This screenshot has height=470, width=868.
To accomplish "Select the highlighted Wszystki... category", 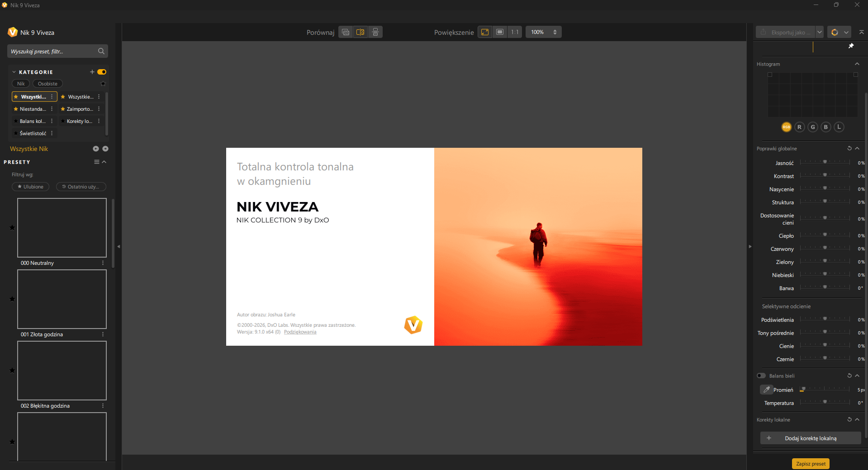I will point(34,97).
